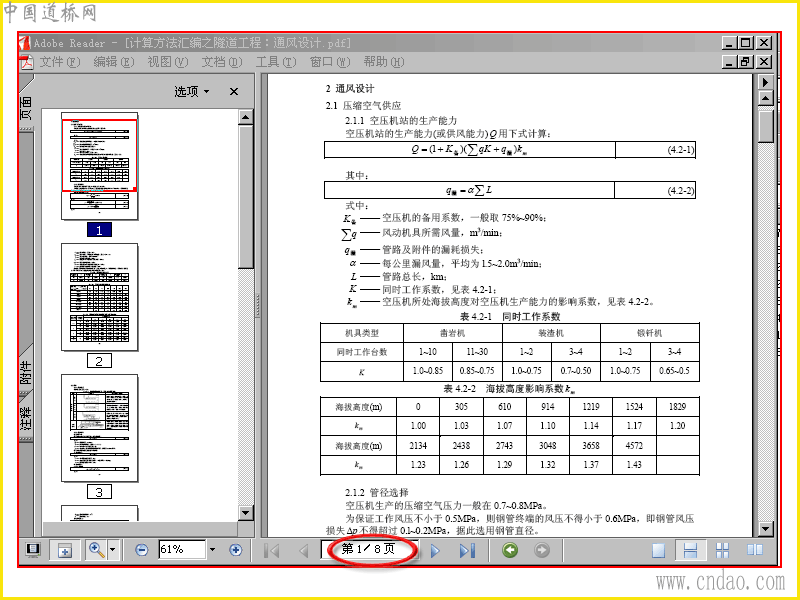800x600 pixels.
Task: Go to previous view green arrow
Action: (510, 550)
